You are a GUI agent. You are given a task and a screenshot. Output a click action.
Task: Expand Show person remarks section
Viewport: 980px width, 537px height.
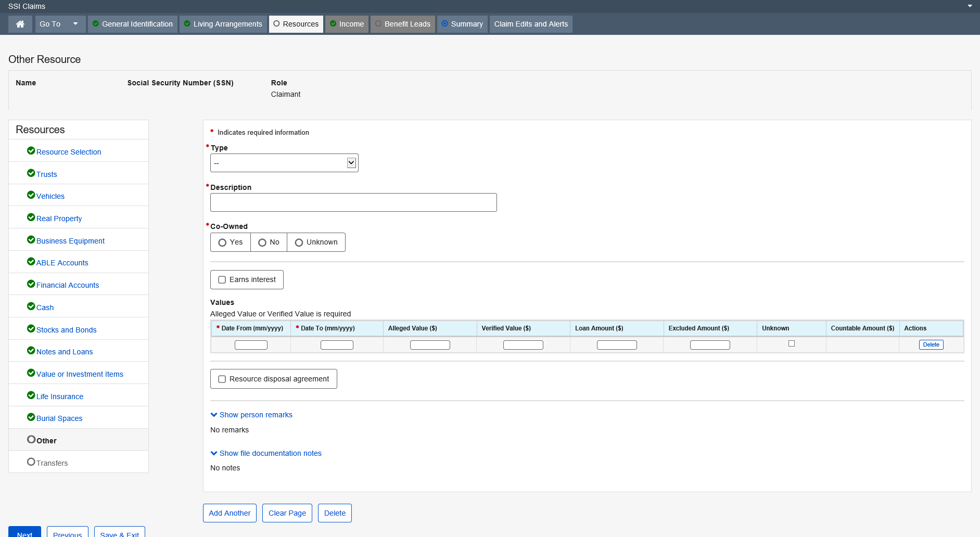[251, 415]
